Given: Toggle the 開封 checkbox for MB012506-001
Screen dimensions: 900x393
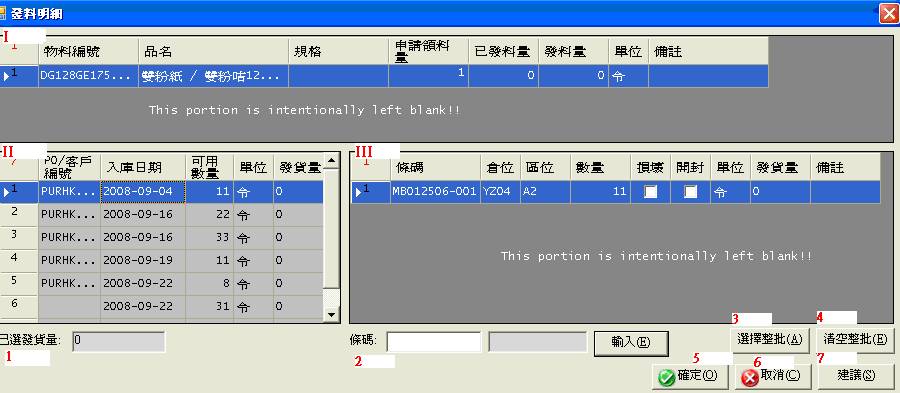Looking at the screenshot, I should click(690, 192).
